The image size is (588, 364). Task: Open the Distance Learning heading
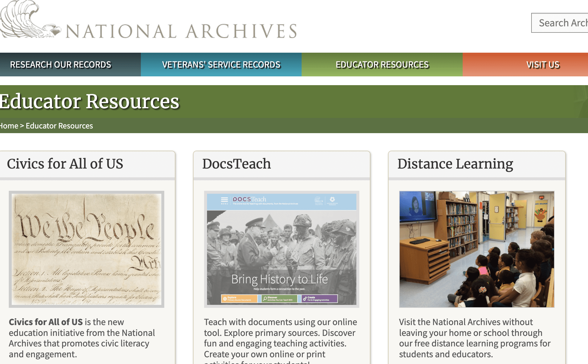[x=455, y=164]
